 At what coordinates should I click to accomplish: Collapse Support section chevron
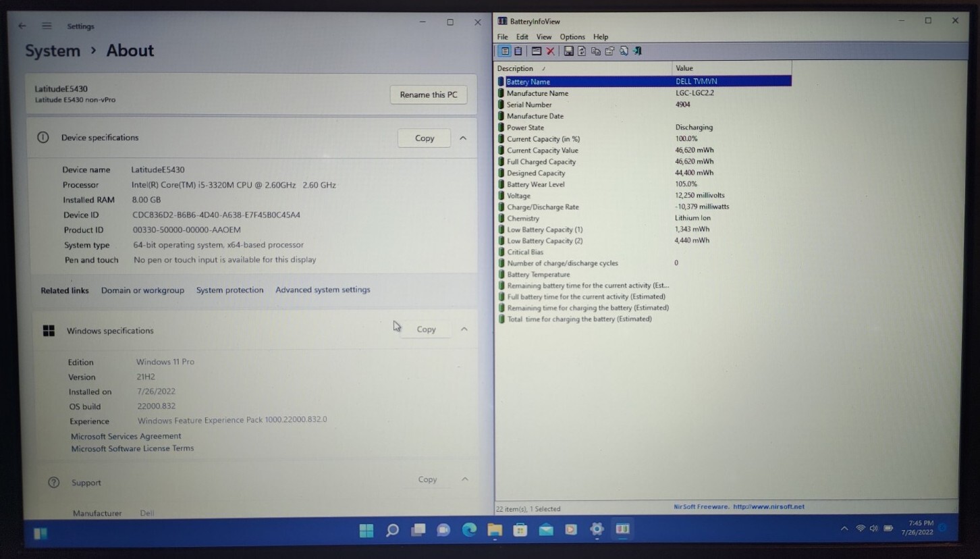coord(464,479)
